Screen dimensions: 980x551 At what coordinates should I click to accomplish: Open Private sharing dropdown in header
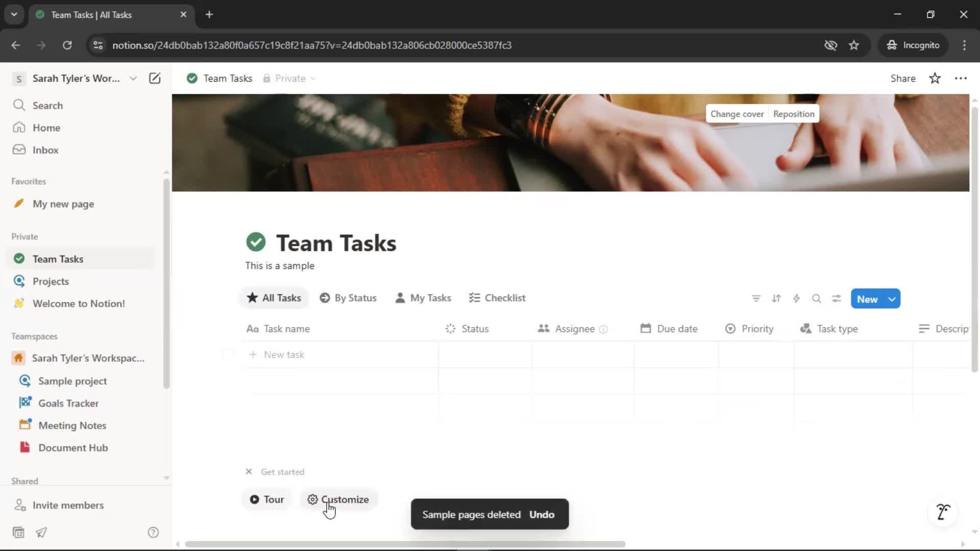[x=289, y=78]
